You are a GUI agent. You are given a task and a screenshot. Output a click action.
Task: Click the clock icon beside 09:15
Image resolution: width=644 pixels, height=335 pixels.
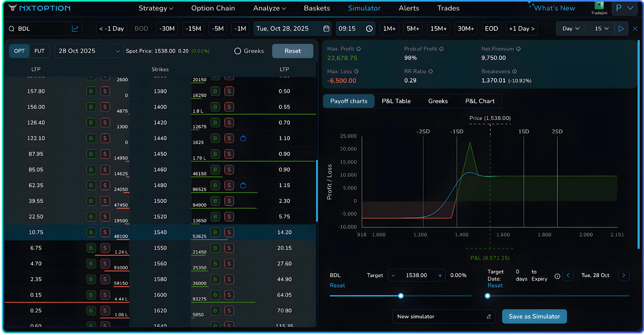click(x=369, y=28)
